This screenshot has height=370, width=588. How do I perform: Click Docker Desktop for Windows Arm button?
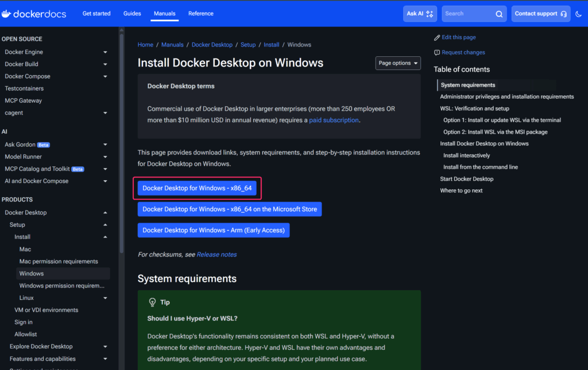pos(214,230)
